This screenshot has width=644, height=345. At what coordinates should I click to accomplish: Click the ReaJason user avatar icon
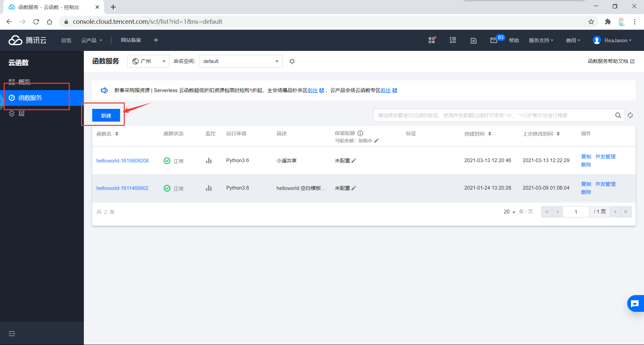597,40
